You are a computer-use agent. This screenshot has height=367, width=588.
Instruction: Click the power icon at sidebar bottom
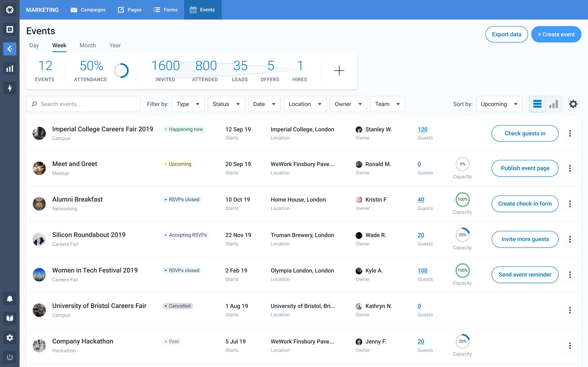click(x=10, y=357)
